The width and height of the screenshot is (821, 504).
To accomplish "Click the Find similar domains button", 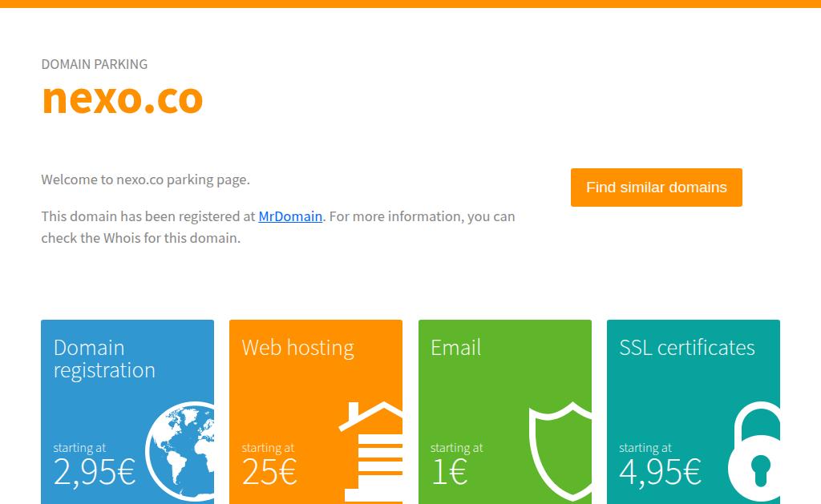I will [x=656, y=187].
